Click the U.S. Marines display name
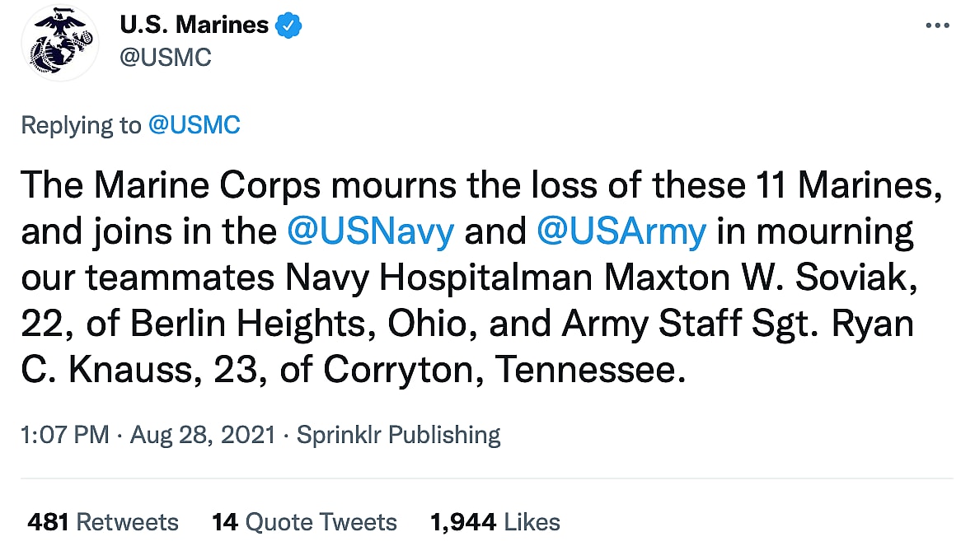Image resolution: width=975 pixels, height=560 pixels. point(194,26)
